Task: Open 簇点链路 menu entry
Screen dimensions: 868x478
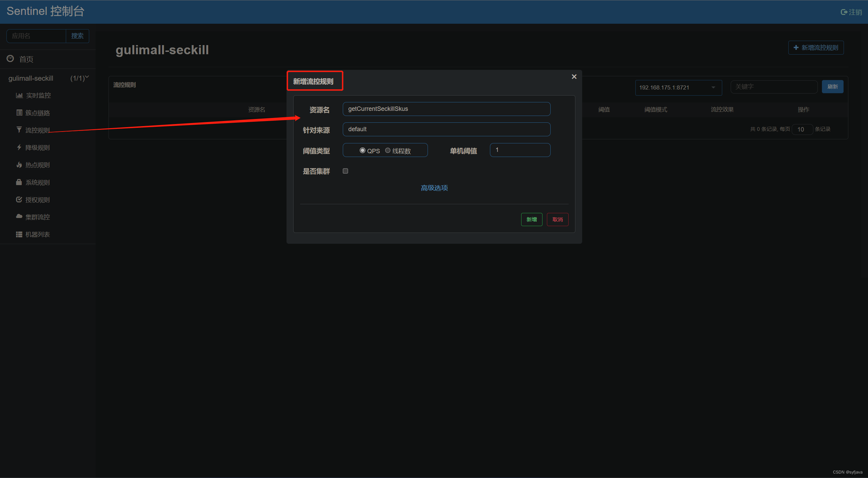Action: (38, 113)
